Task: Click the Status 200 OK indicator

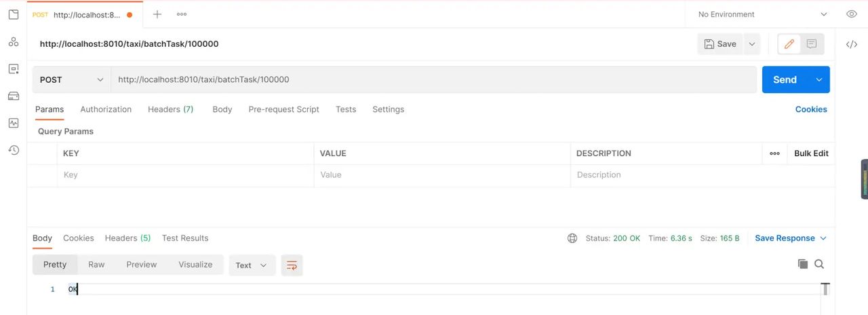Action: click(x=613, y=238)
